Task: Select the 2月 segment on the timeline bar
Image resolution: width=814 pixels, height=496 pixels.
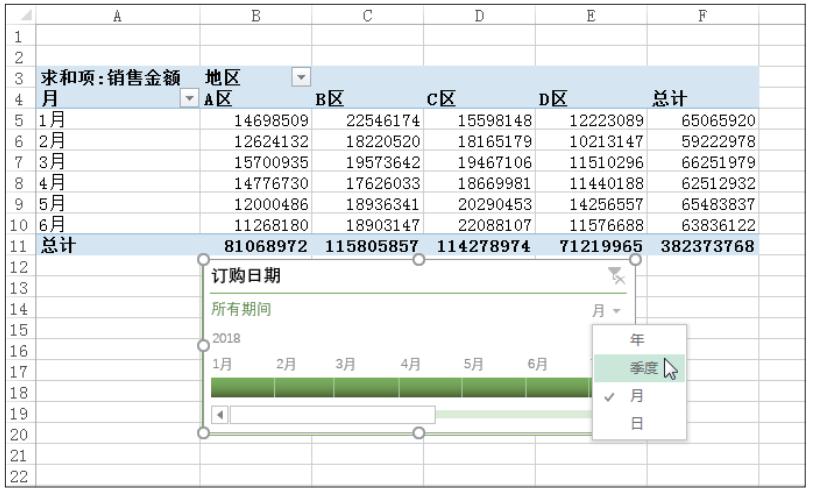Action: [304, 387]
